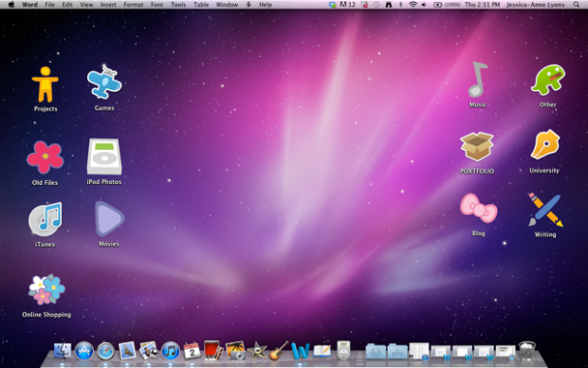Open the Tools menu
The width and height of the screenshot is (588, 368).
(178, 5)
